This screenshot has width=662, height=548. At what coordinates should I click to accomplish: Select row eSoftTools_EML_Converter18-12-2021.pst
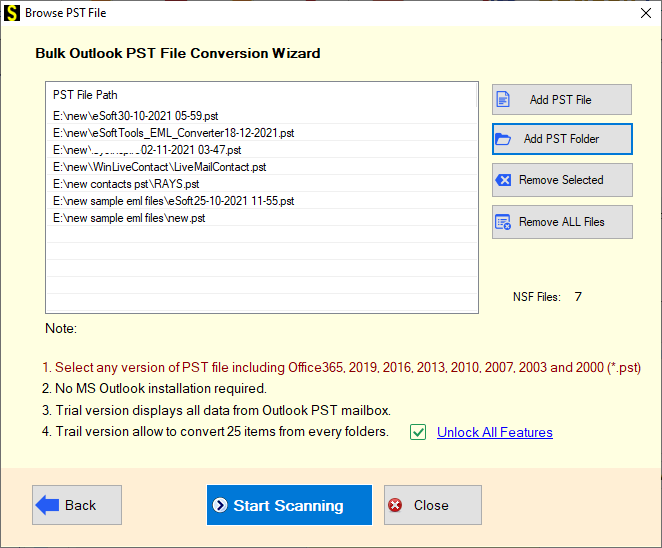262,133
